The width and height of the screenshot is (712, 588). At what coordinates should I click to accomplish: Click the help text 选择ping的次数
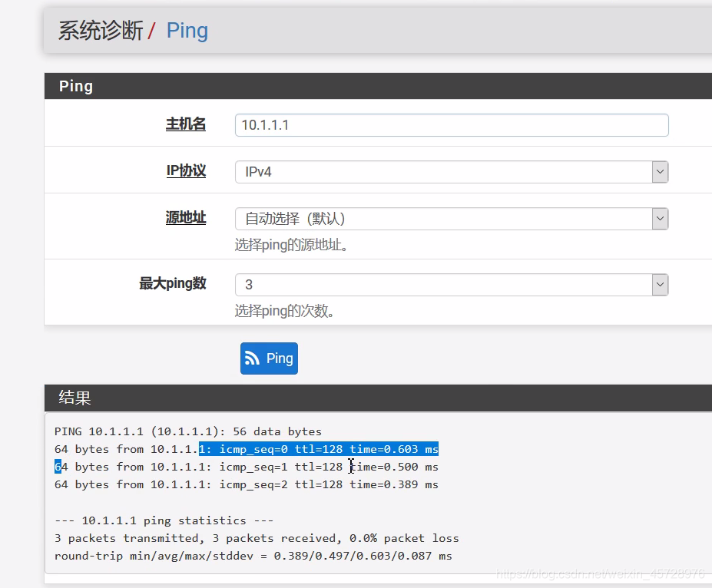pos(285,311)
